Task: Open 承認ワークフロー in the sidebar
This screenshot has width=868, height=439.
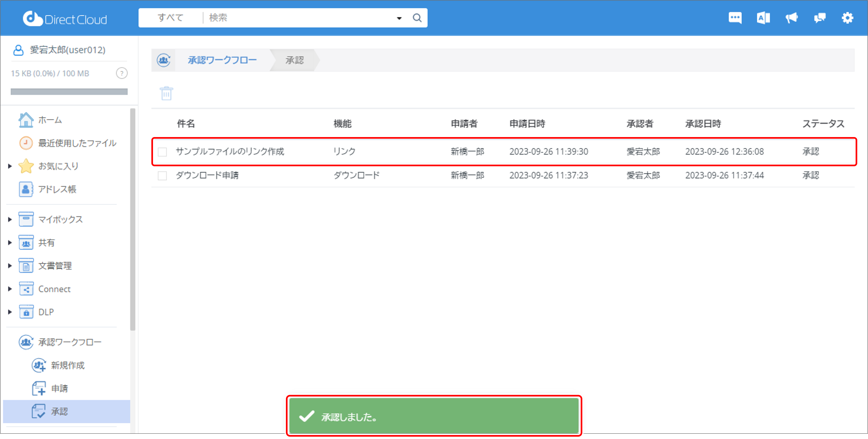Action: [x=60, y=342]
